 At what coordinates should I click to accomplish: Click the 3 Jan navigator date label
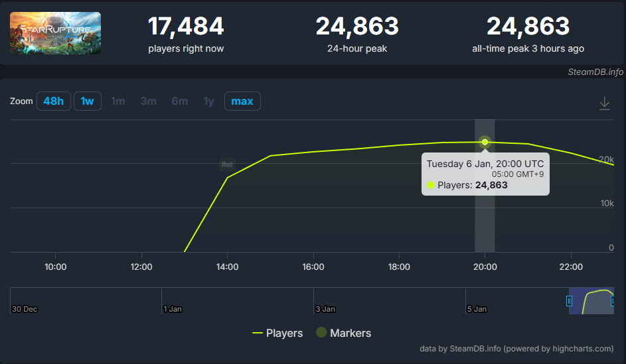coord(325,309)
